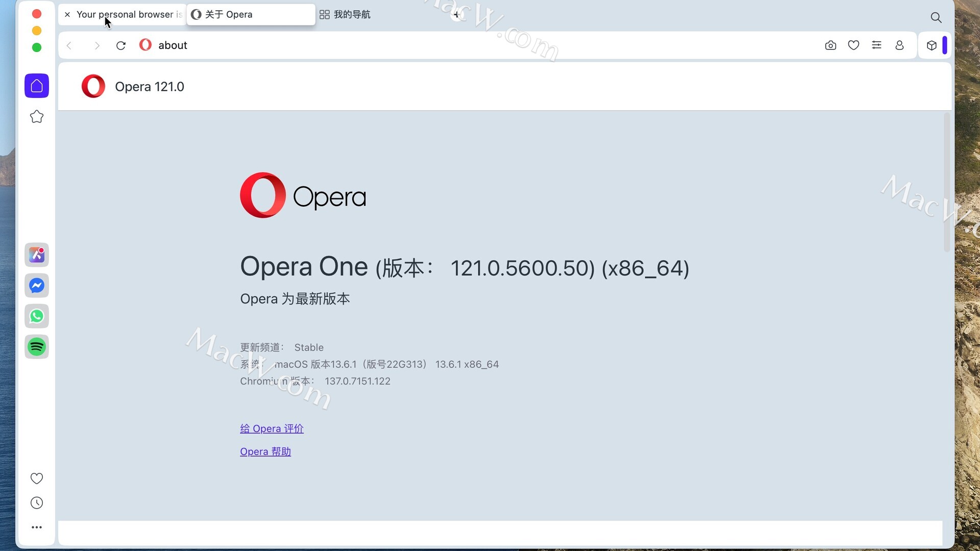Click the system text 'macOS 版本13.6.1'

point(315,364)
